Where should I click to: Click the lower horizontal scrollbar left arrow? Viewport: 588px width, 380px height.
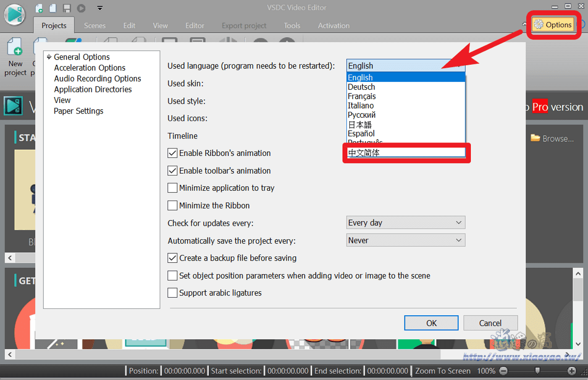coord(10,354)
